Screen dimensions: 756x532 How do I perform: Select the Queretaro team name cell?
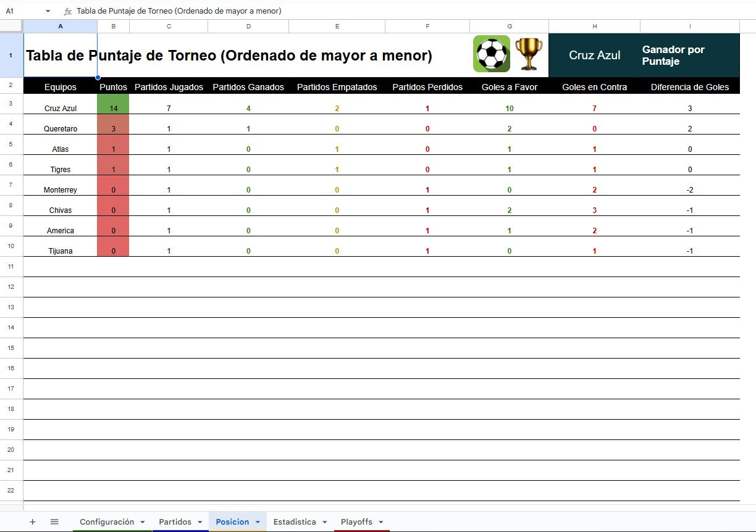click(60, 128)
